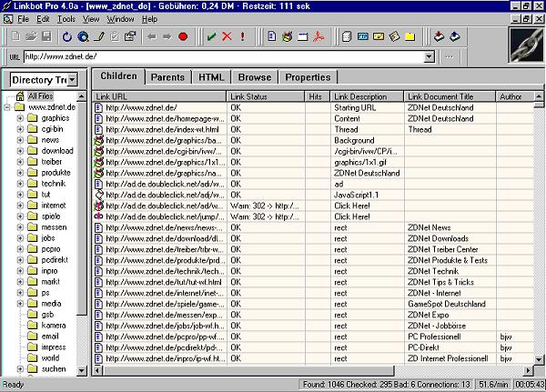
Task: Click the red X bad links icon
Action: 227,36
